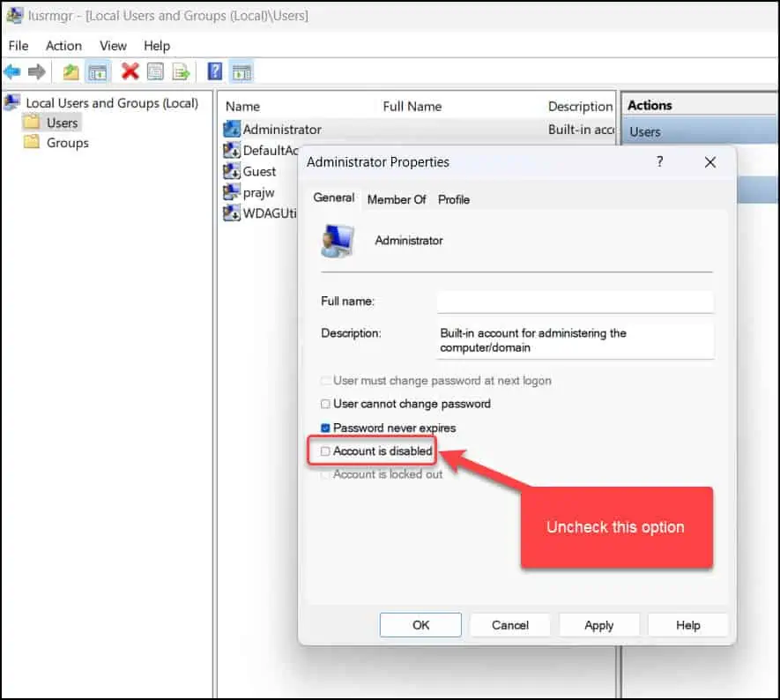Click the Users folder icon in tree
This screenshot has width=780, height=700.
[x=32, y=122]
